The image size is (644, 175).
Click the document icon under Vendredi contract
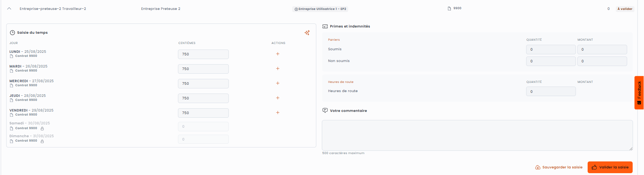11,115
